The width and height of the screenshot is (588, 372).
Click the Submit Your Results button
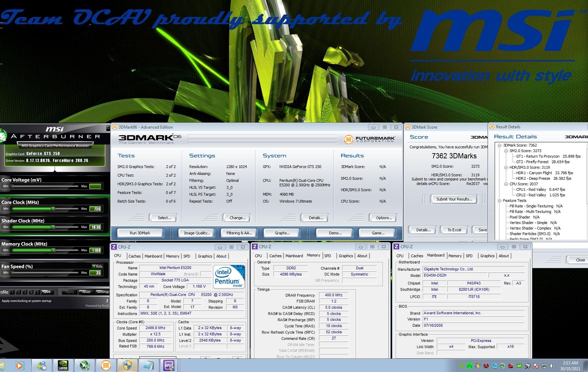(x=454, y=199)
